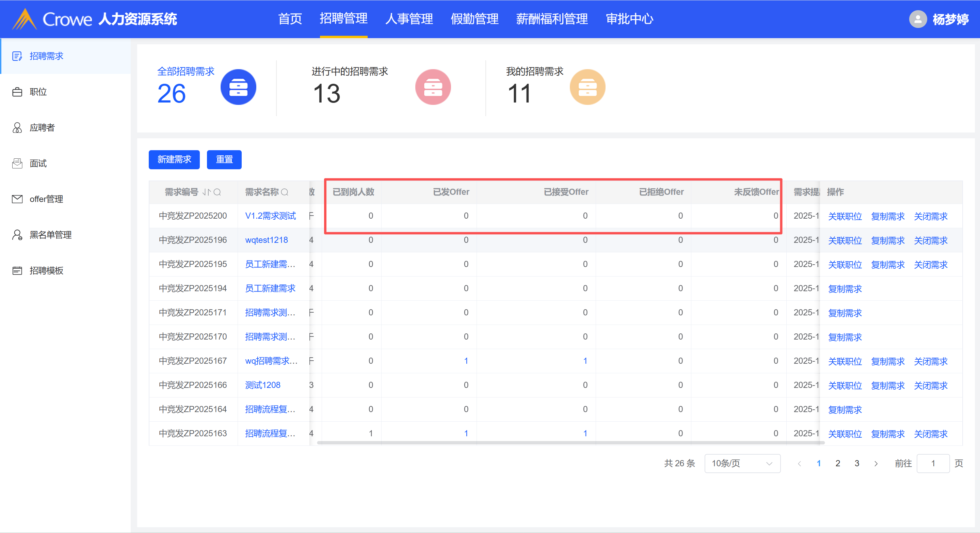Open the 面试 sidebar section
The width and height of the screenshot is (980, 533).
38,163
